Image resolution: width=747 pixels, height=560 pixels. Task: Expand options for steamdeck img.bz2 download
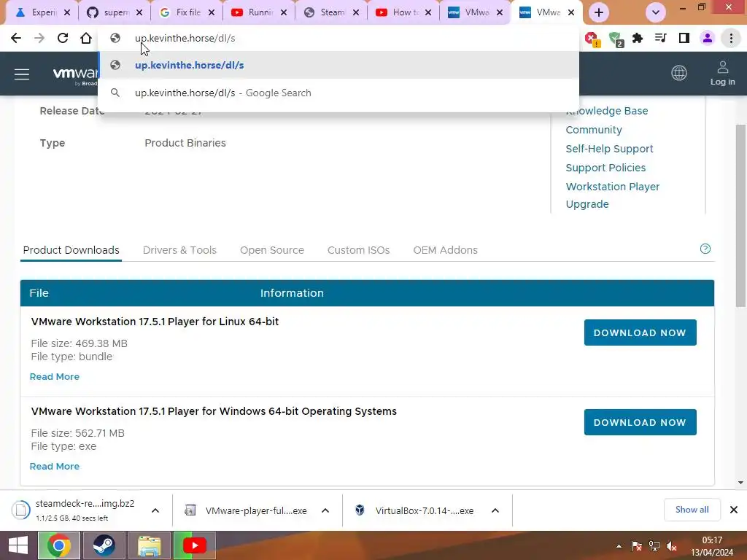point(155,510)
